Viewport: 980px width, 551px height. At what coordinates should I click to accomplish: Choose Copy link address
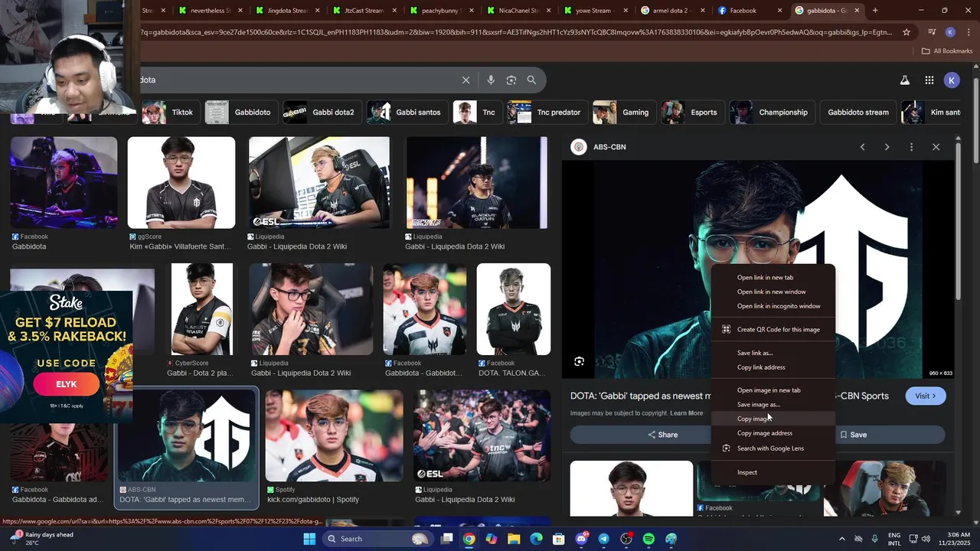tap(773, 367)
